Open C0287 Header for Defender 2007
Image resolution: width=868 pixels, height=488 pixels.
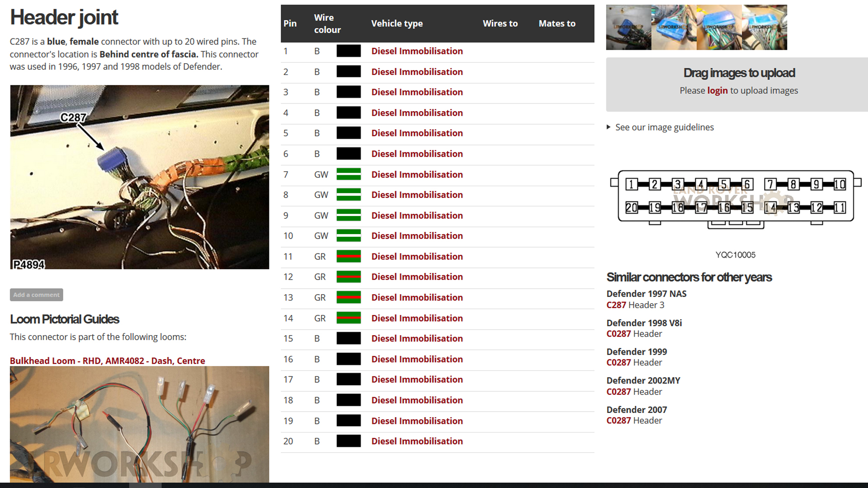tap(618, 421)
